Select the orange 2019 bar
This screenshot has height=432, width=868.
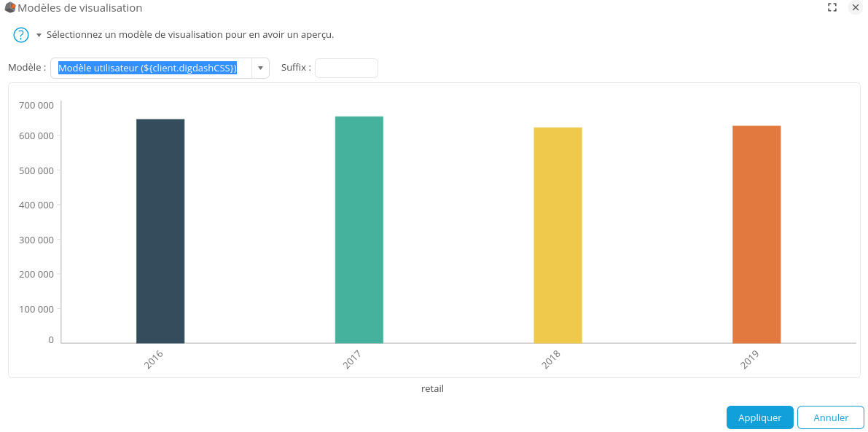click(x=756, y=233)
